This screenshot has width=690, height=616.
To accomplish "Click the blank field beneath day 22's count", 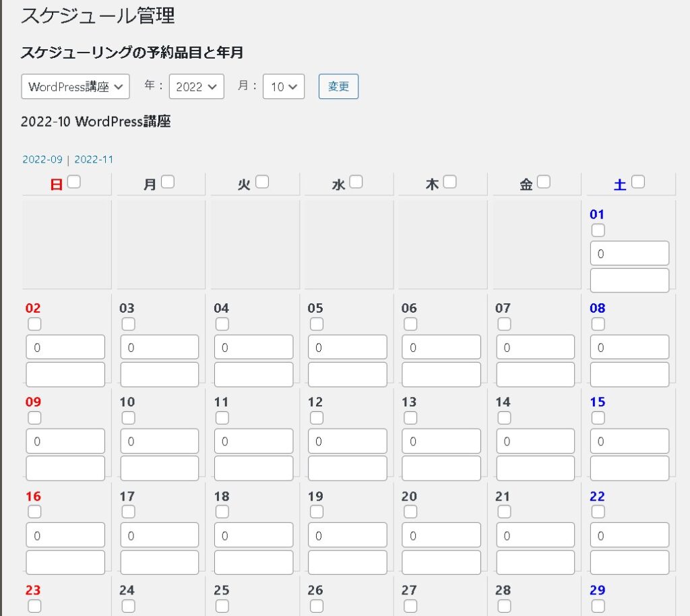I will (x=630, y=562).
